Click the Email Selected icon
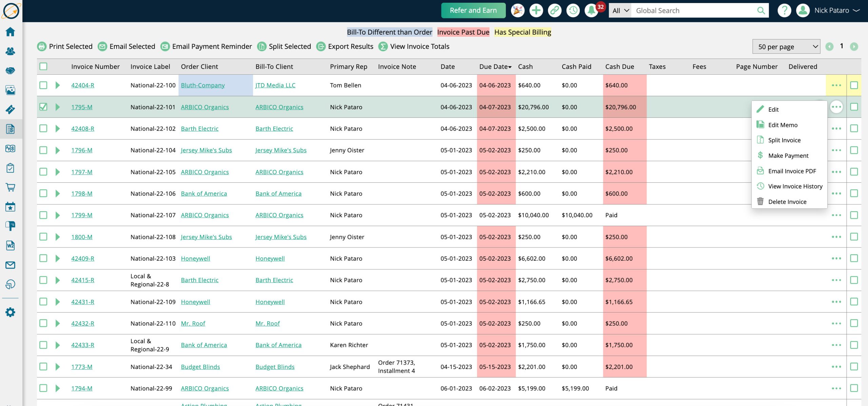868x406 pixels. pos(102,47)
